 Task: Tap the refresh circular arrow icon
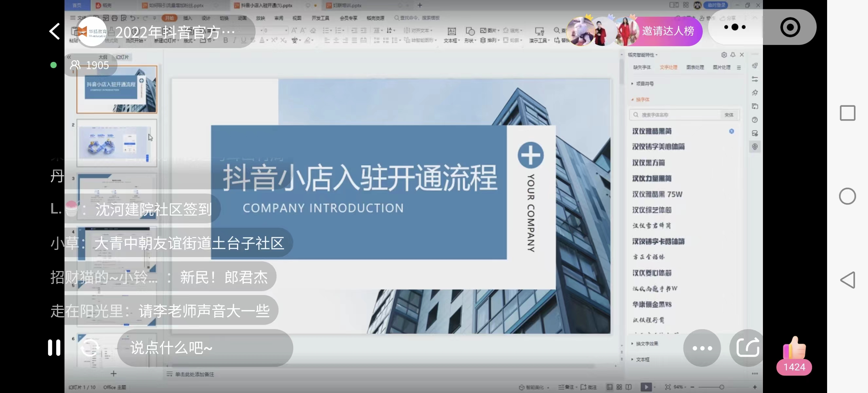(x=90, y=347)
